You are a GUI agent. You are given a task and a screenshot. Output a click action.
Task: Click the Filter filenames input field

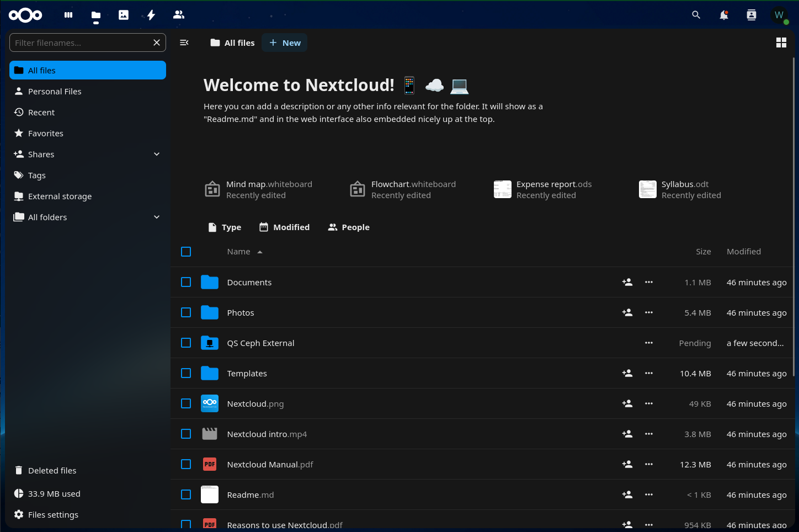(81, 42)
